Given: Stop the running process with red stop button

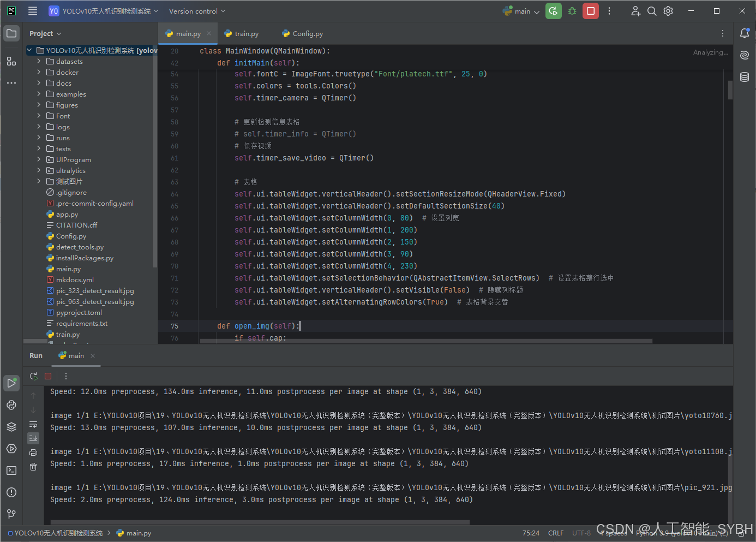Looking at the screenshot, I should (x=591, y=11).
